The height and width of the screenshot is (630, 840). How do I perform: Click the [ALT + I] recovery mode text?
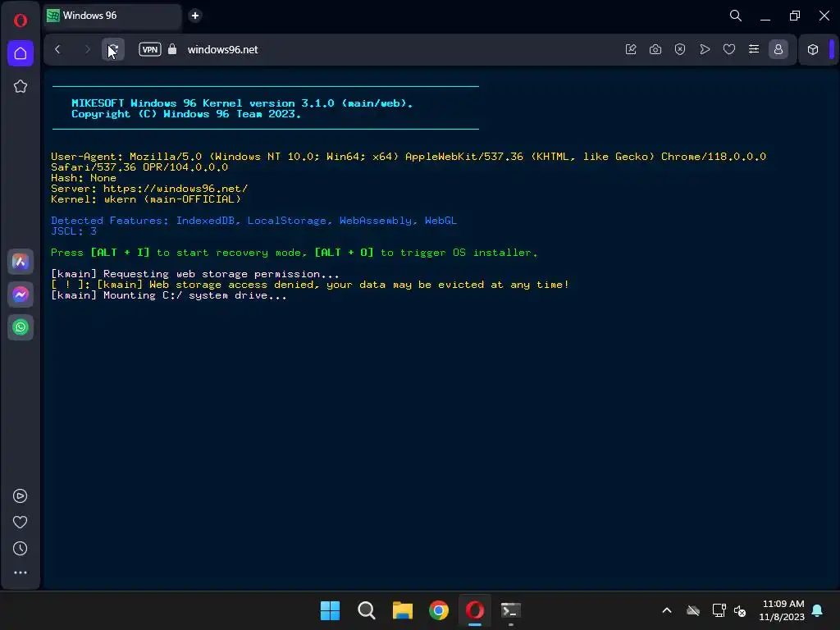(x=120, y=253)
